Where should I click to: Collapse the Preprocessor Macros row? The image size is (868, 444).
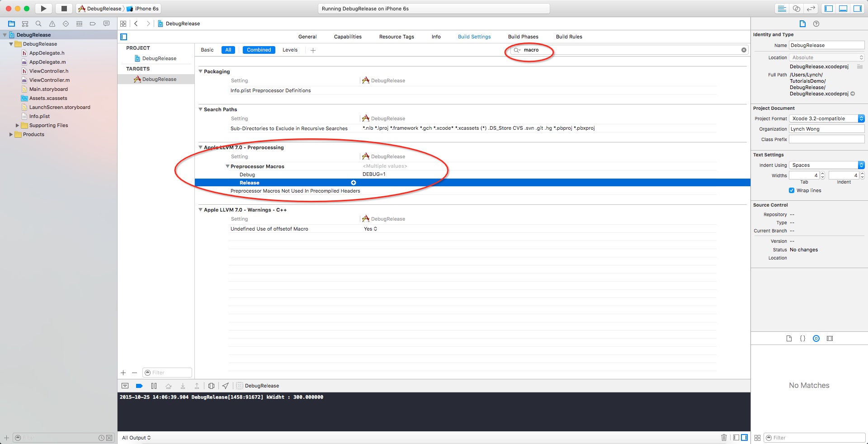point(228,166)
